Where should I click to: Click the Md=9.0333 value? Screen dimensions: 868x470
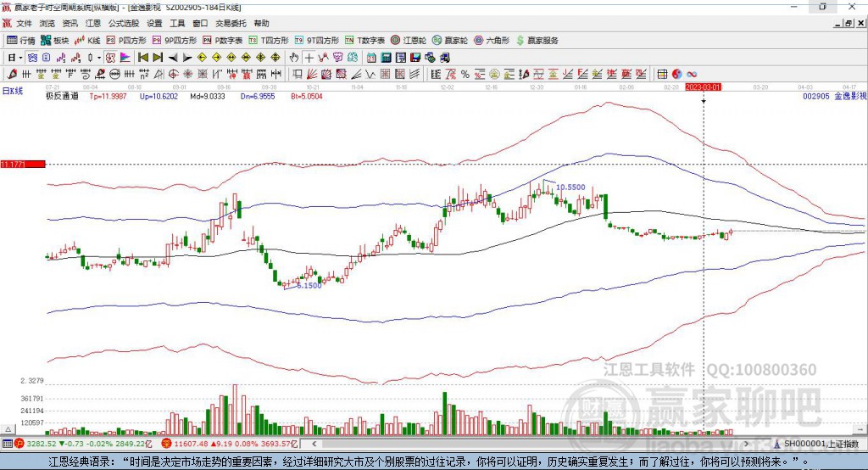[x=208, y=97]
